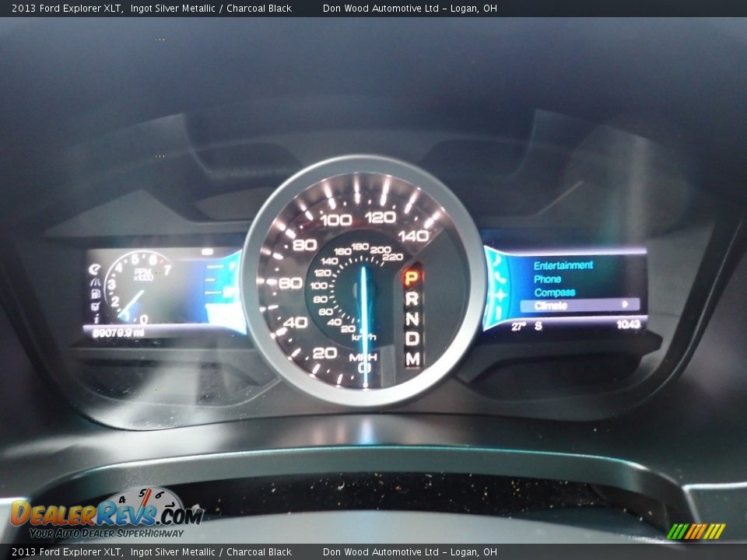747x560 pixels.
Task: Tap the music note icon in right screen
Action: click(498, 261)
